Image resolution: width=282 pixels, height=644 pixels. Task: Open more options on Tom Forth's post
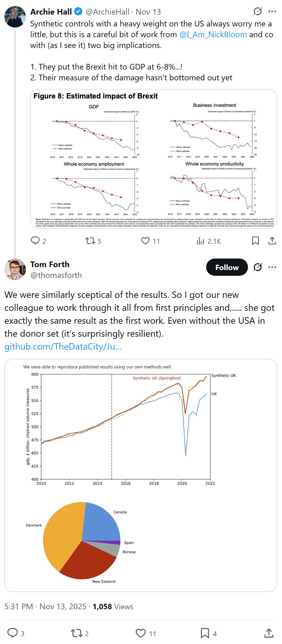coord(272,267)
